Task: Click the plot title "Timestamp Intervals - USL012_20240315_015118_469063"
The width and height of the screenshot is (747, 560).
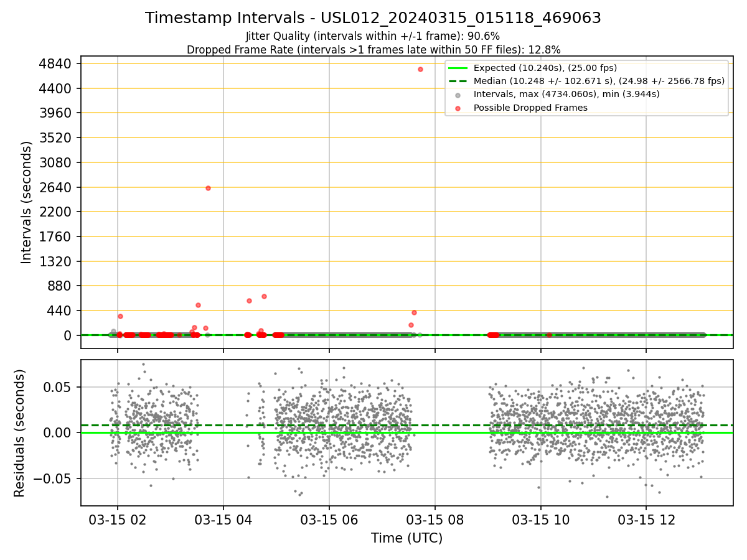Action: tap(374, 18)
